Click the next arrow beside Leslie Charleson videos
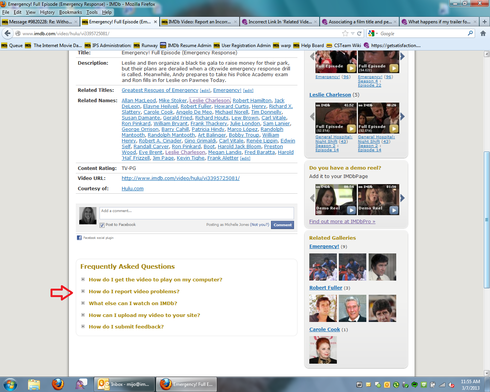The height and width of the screenshot is (392, 490). click(x=403, y=116)
